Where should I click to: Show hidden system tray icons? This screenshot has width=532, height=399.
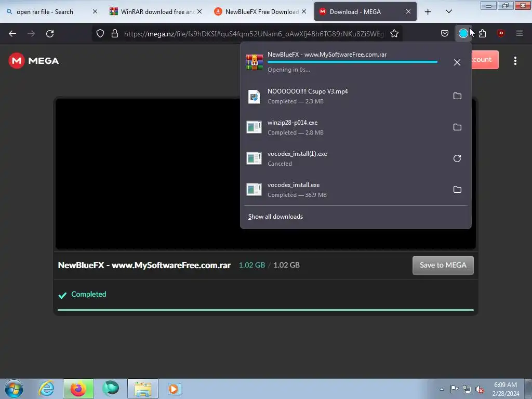pyautogui.click(x=442, y=389)
